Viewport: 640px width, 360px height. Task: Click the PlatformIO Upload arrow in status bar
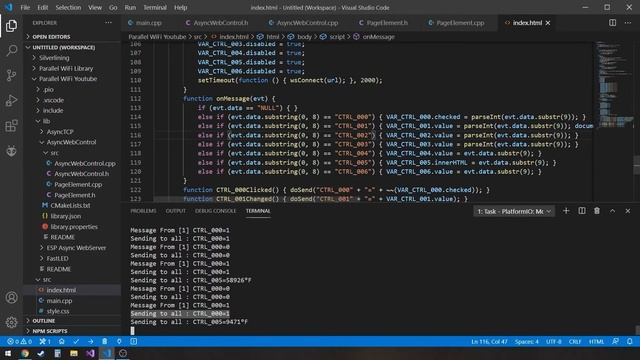(90, 341)
